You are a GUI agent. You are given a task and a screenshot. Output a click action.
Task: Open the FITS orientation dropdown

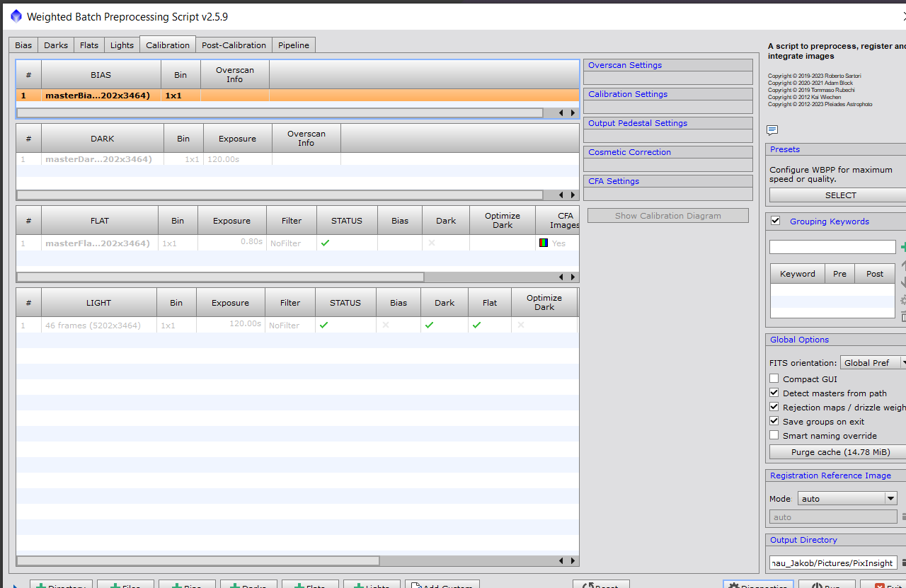click(x=873, y=362)
